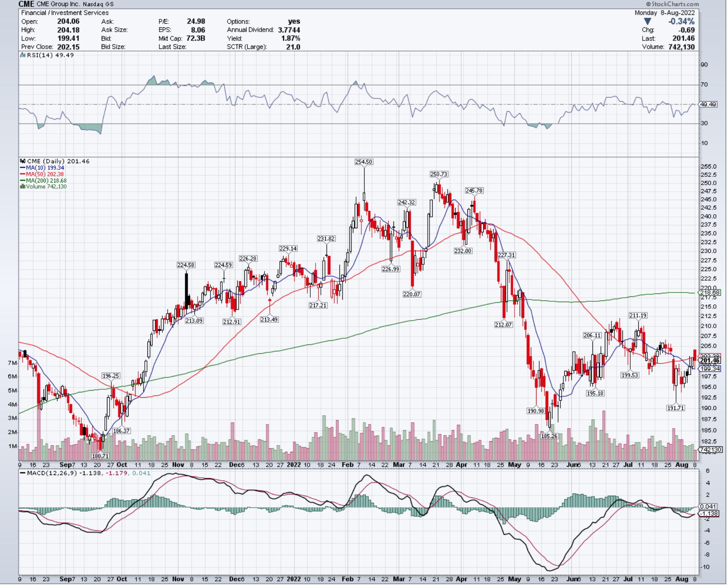Click the red MA(50) legend line marker
Image resolution: width=728 pixels, height=585 pixels.
click(x=22, y=174)
